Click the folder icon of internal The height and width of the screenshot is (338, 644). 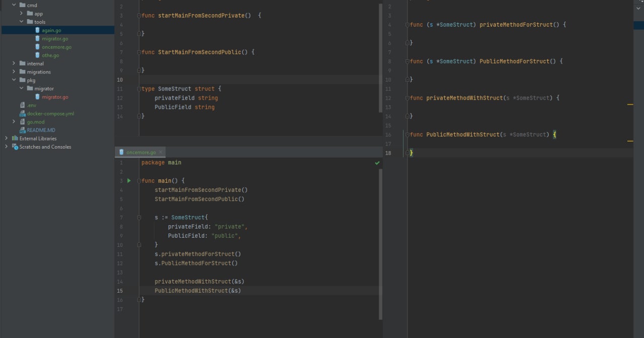[x=22, y=63]
